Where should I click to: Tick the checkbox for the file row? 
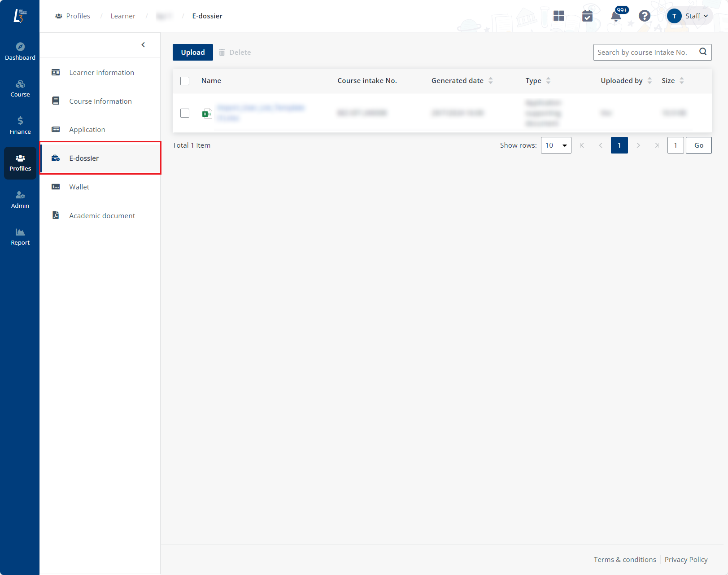(185, 113)
